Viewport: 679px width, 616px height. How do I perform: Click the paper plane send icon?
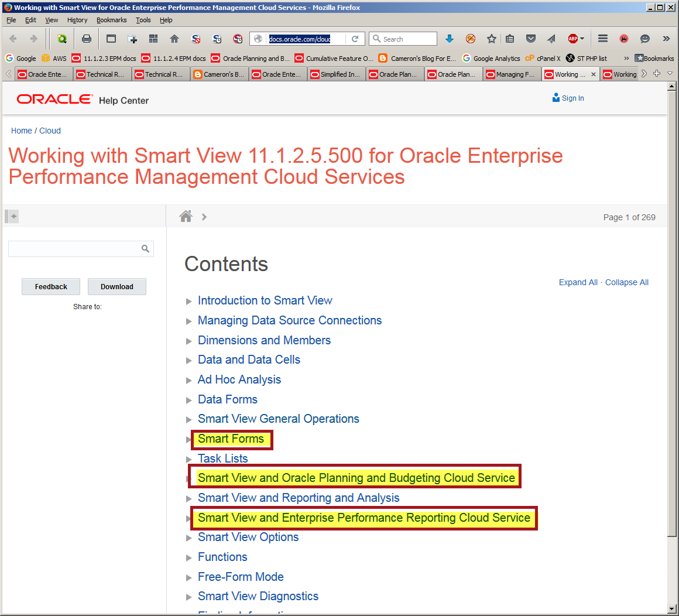point(551,39)
